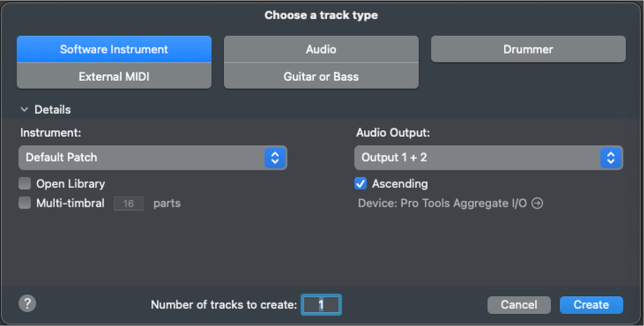The image size is (644, 326).
Task: Select the Software Instrument track type
Action: point(114,49)
